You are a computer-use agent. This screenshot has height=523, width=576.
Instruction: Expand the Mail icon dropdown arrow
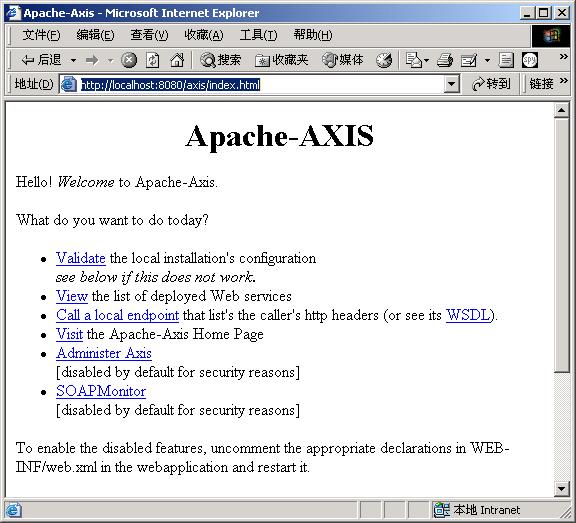point(426,60)
